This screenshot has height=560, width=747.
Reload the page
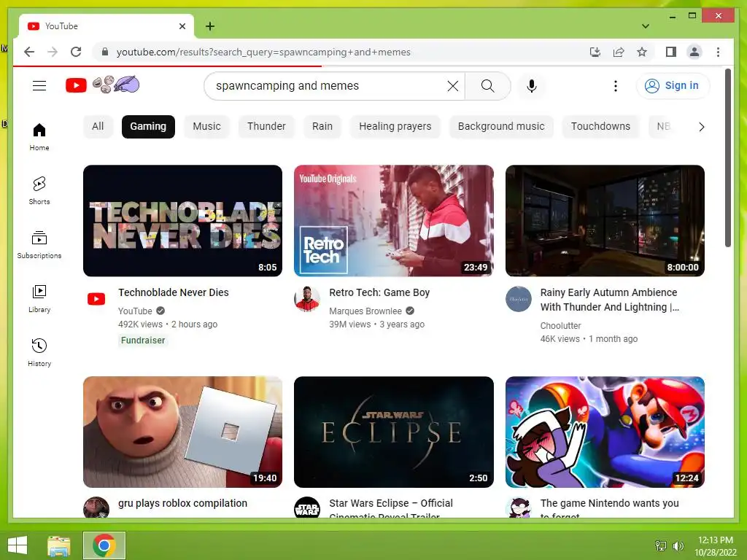tap(76, 52)
